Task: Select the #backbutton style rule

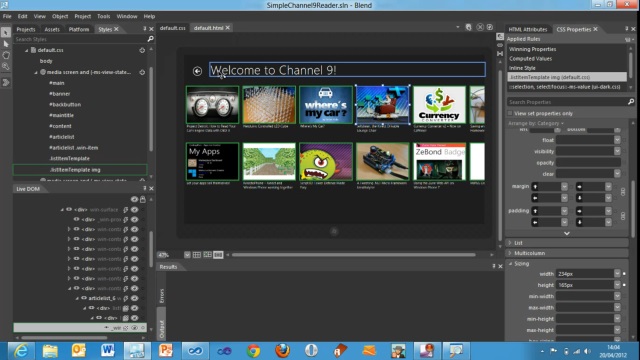Action: pos(65,104)
